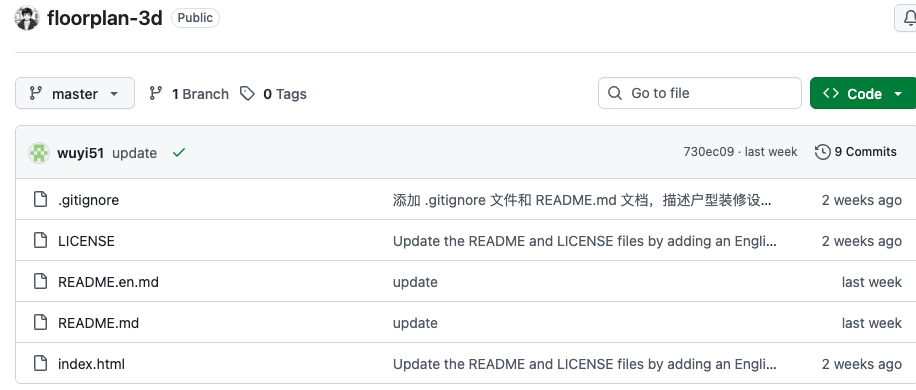Click the repository owner avatar
Screen dimensions: 916x390
(27, 18)
